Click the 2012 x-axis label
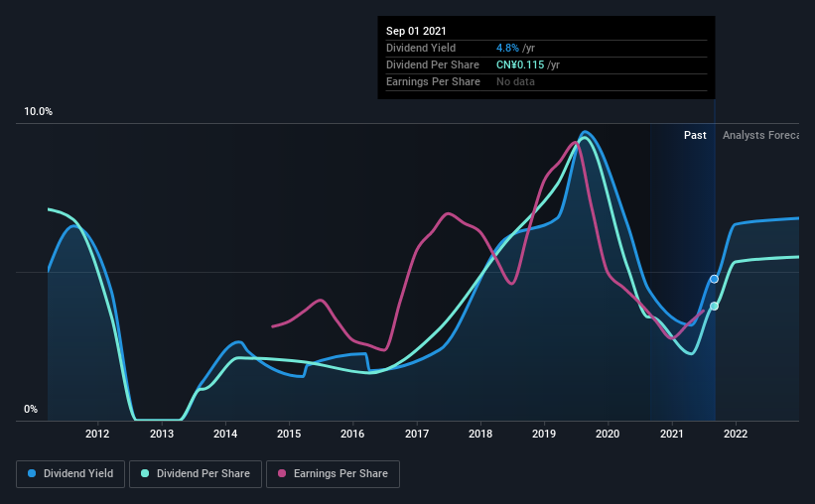Image resolution: width=815 pixels, height=504 pixels. click(97, 434)
